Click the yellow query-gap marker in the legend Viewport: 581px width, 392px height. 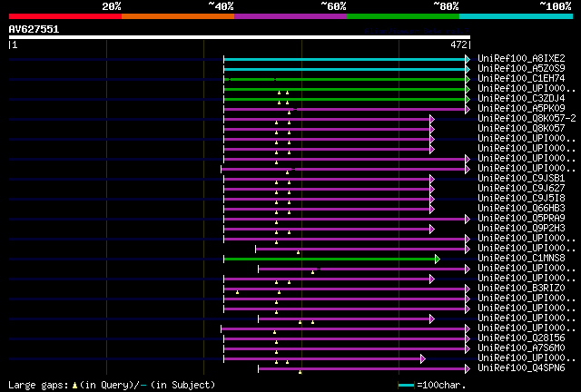[74, 386]
